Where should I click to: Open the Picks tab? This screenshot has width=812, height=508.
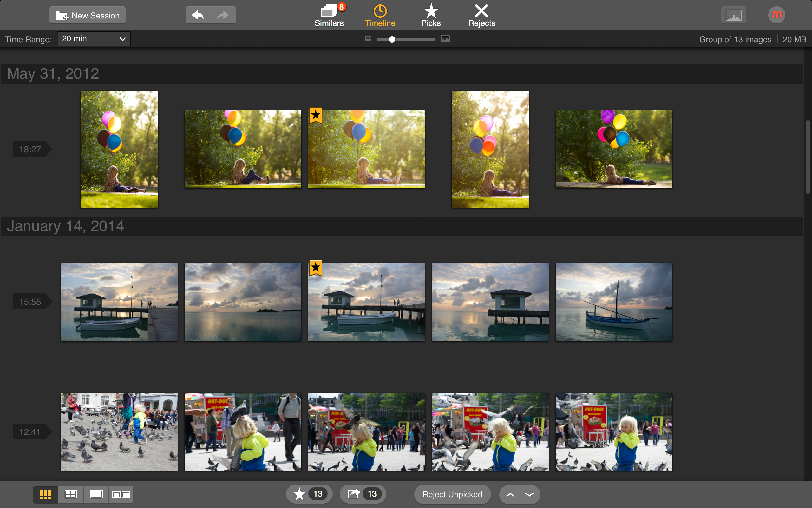(x=431, y=16)
